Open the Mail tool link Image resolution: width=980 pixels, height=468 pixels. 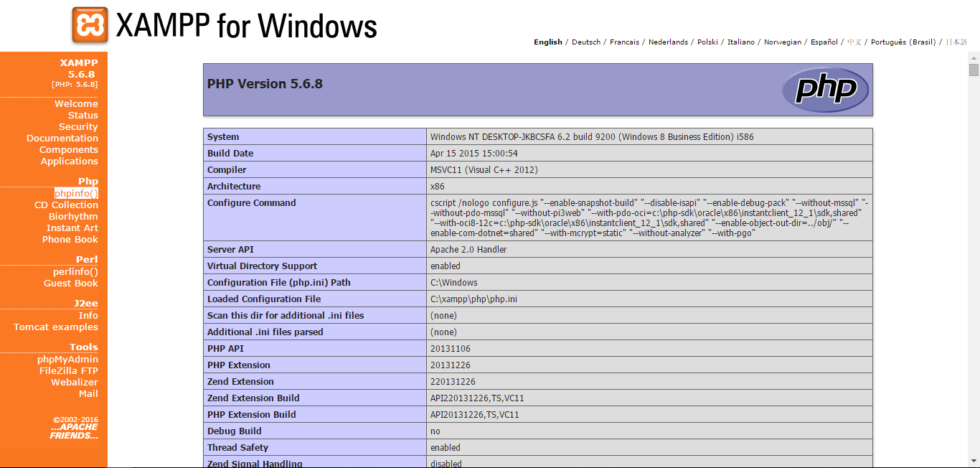[88, 394]
